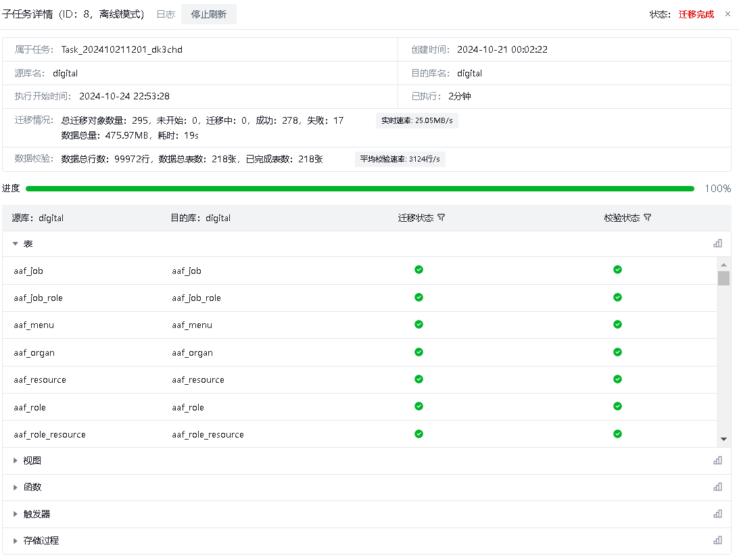739x560 pixels.
Task: Open chart statistics icon for 函数 row
Action: [x=718, y=486]
